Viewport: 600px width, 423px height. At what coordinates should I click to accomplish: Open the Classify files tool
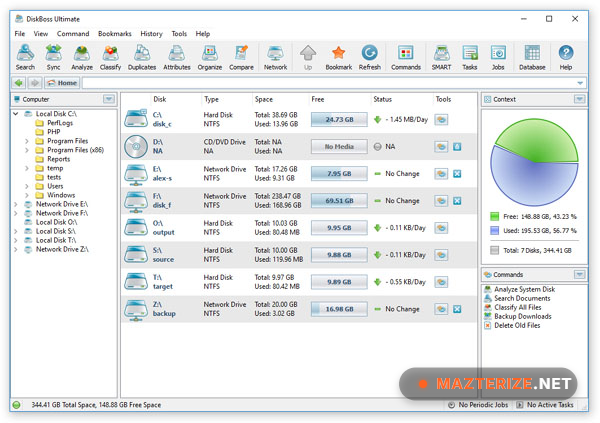110,57
